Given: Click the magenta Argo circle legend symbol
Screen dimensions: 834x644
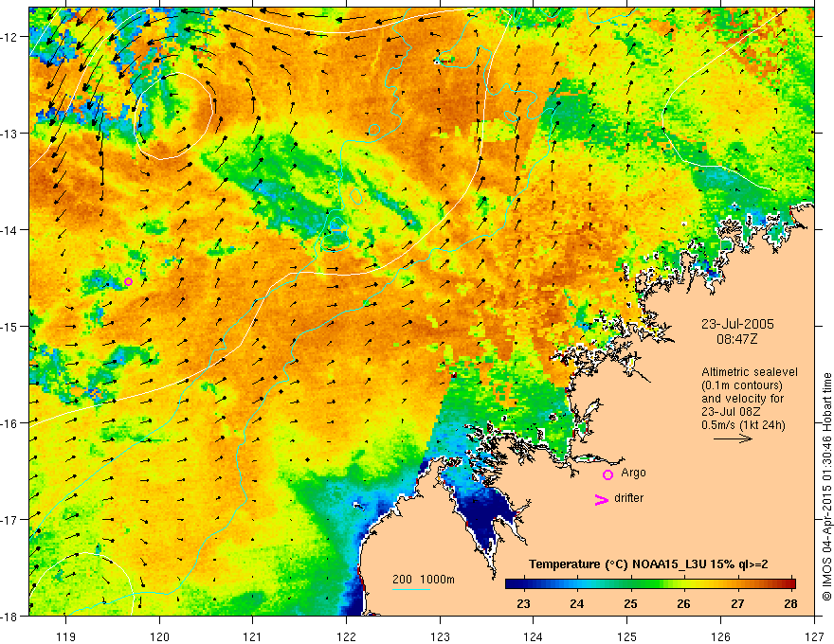Looking at the screenshot, I should (x=607, y=474).
